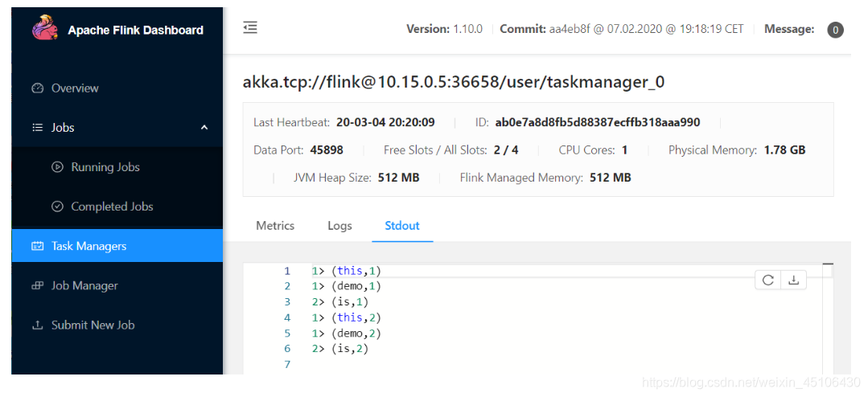Click the Submit New Job upload icon
This screenshot has width=868, height=397.
click(37, 325)
